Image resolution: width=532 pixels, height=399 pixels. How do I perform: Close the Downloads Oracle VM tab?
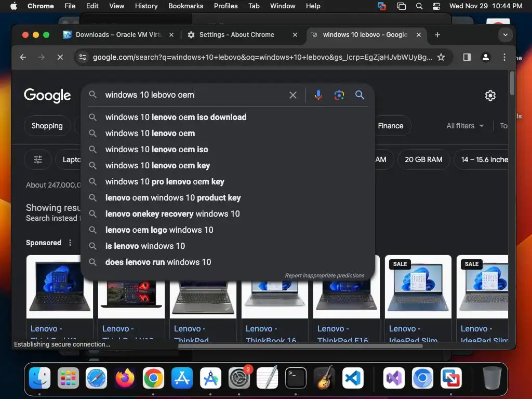pos(171,35)
